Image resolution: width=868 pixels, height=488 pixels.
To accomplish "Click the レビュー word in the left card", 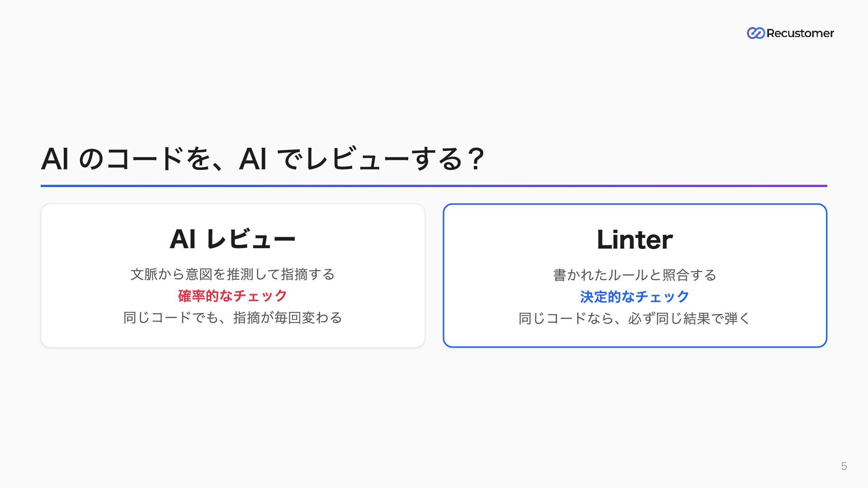I will click(251, 239).
